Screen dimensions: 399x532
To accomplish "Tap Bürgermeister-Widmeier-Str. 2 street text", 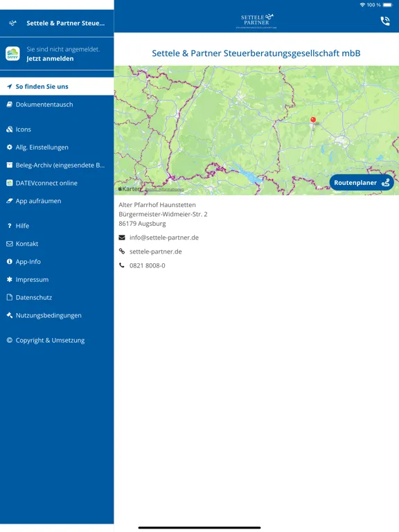I will (163, 214).
